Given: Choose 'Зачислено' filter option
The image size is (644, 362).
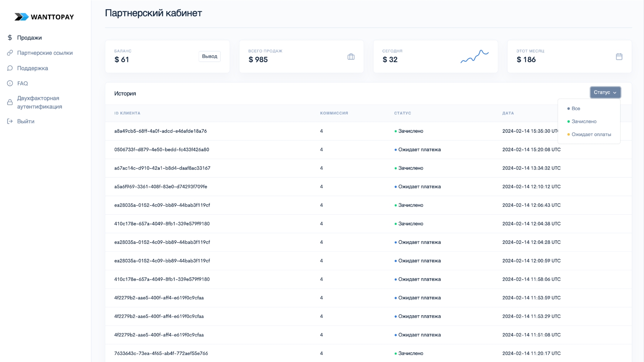Looking at the screenshot, I should [584, 121].
